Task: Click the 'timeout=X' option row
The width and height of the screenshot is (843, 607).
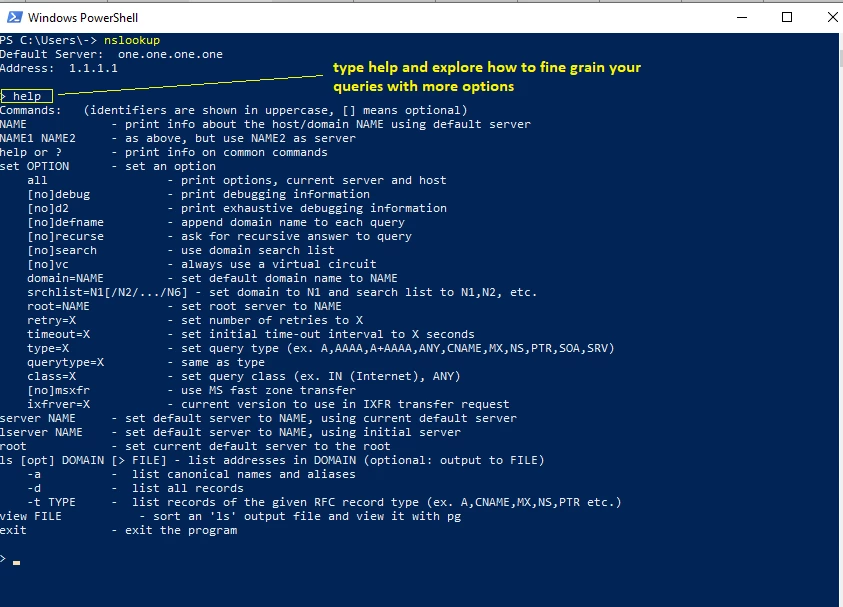Action: 251,334
